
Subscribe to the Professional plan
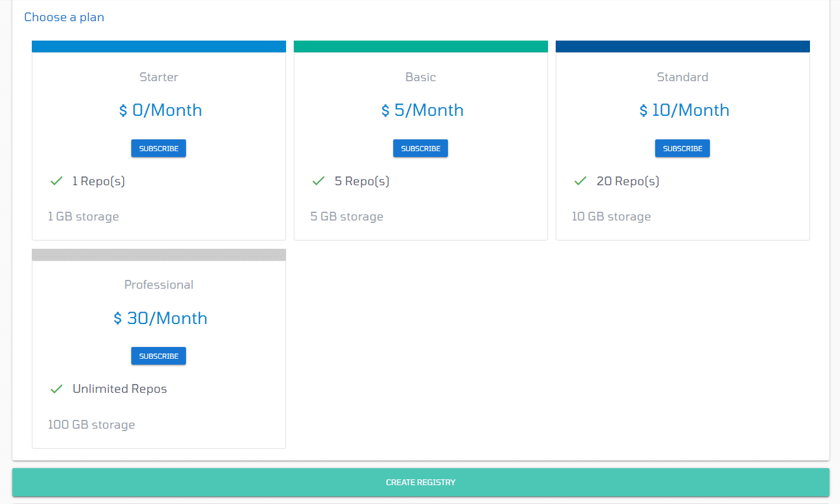coord(158,356)
